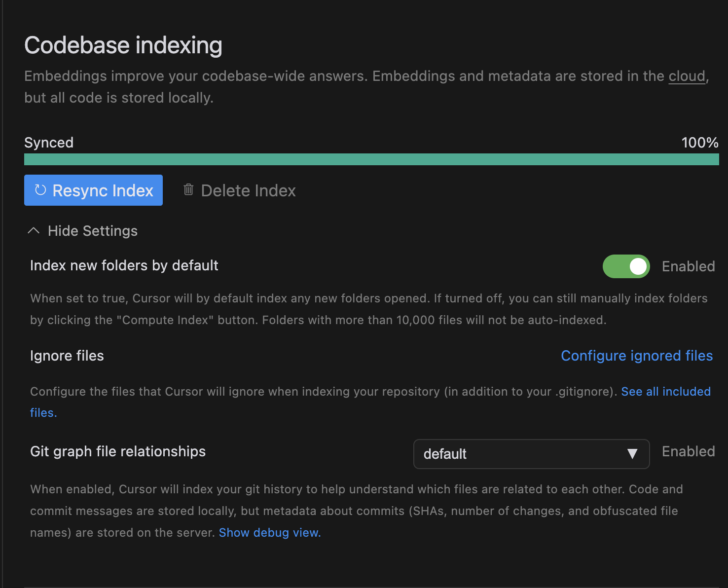The height and width of the screenshot is (588, 728).
Task: Click the circular arrow icon in Resync Index
Action: click(40, 190)
